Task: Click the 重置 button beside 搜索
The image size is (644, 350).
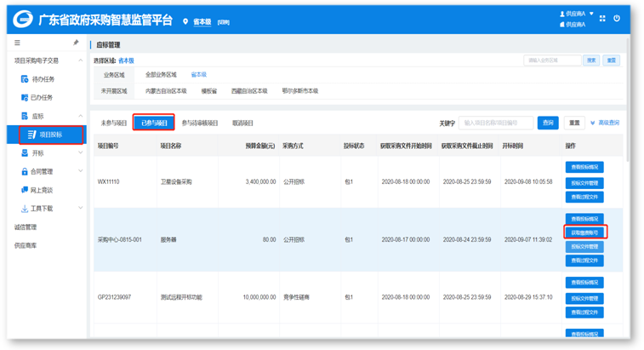Action: 612,60
